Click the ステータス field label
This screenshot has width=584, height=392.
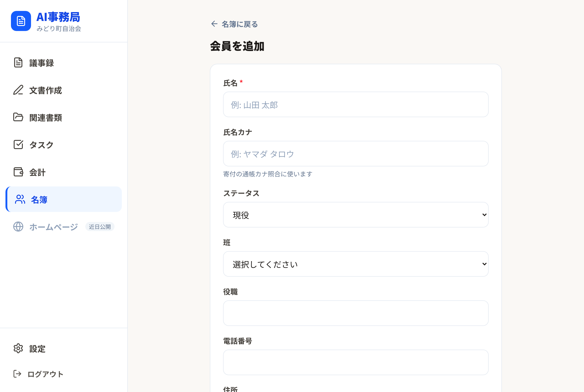241,193
